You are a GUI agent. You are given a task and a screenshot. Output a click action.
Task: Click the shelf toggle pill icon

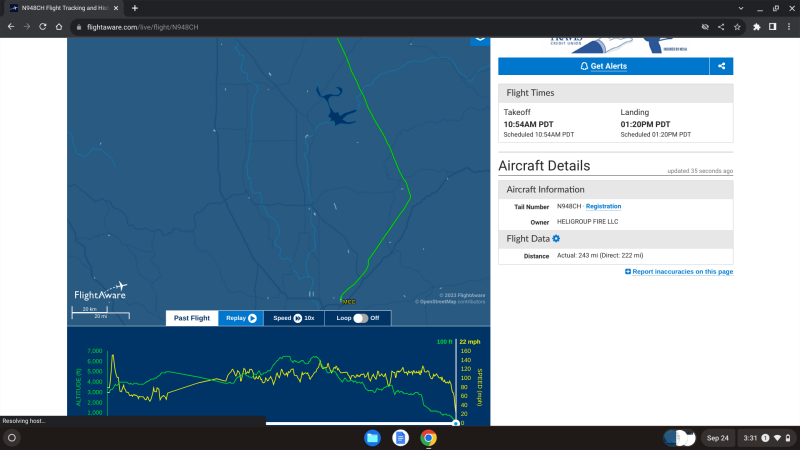tap(680, 438)
